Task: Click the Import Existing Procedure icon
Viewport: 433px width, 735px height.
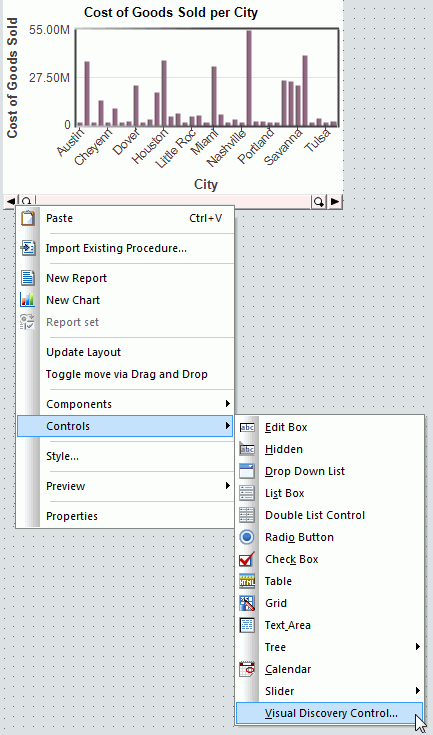Action: 28,248
